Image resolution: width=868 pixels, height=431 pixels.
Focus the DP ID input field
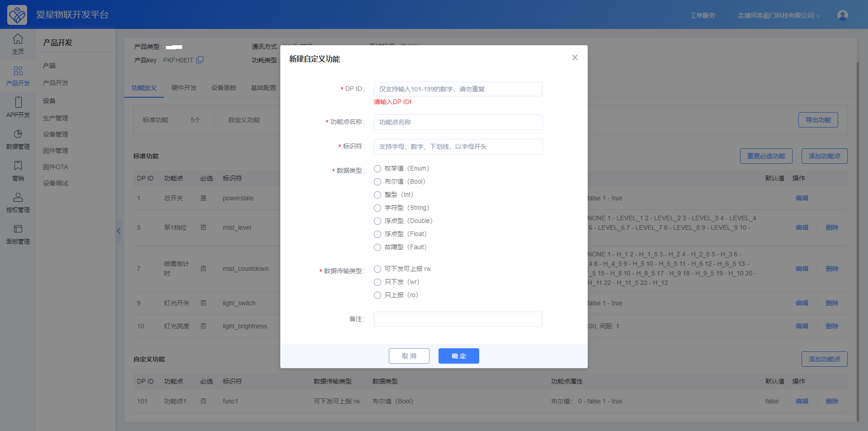458,89
